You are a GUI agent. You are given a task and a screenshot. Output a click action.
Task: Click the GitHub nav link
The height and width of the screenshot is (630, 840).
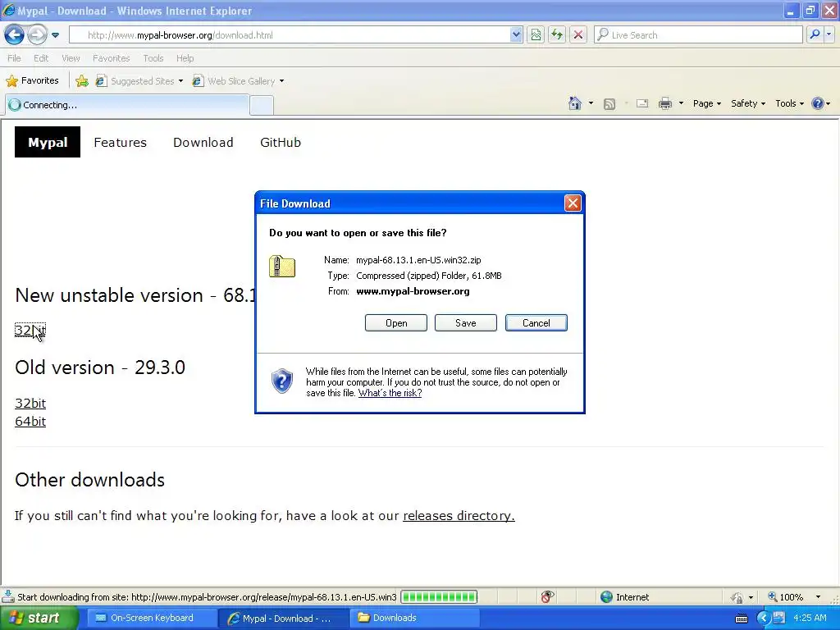281,143
